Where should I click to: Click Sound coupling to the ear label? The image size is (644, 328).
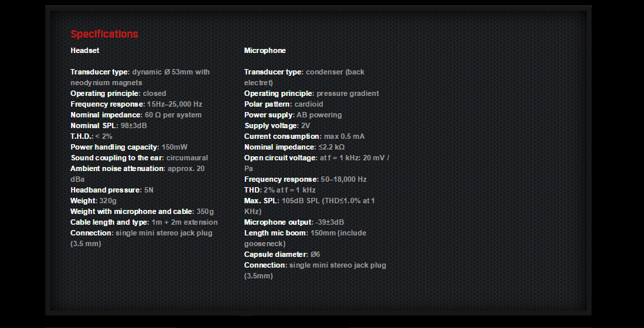click(x=117, y=158)
